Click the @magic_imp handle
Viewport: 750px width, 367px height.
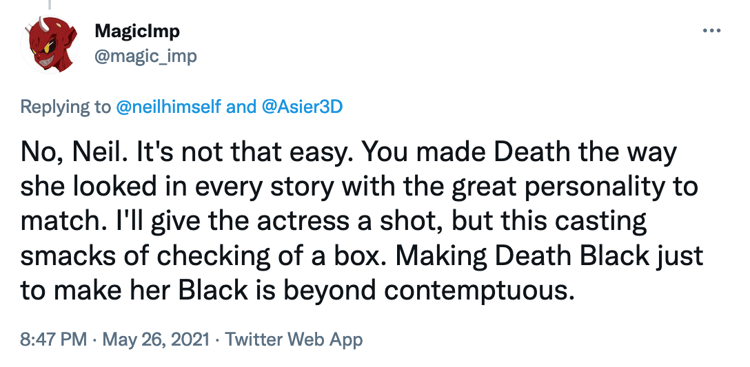click(x=145, y=56)
